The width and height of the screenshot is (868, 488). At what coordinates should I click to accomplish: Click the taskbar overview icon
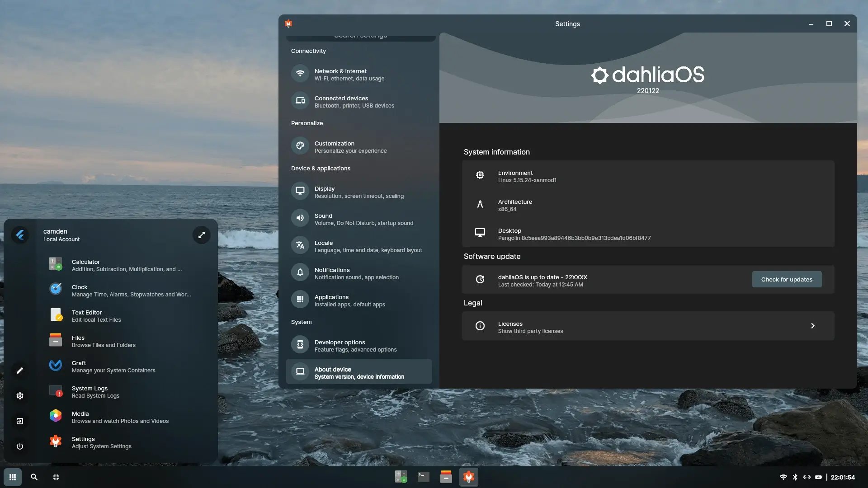(56, 477)
